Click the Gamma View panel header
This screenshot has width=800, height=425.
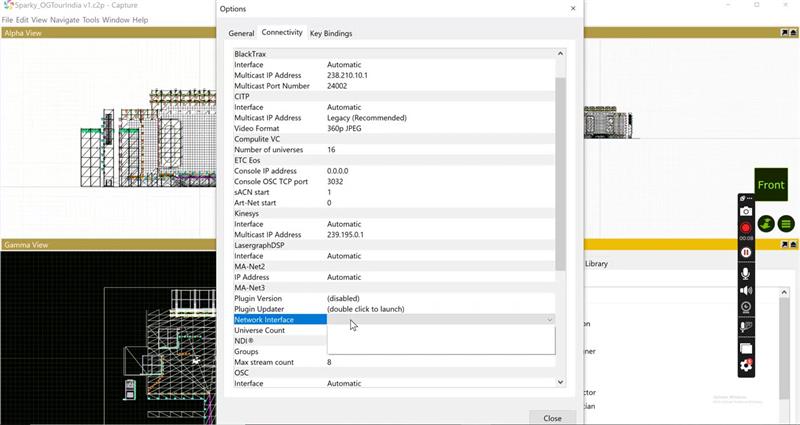tap(108, 245)
